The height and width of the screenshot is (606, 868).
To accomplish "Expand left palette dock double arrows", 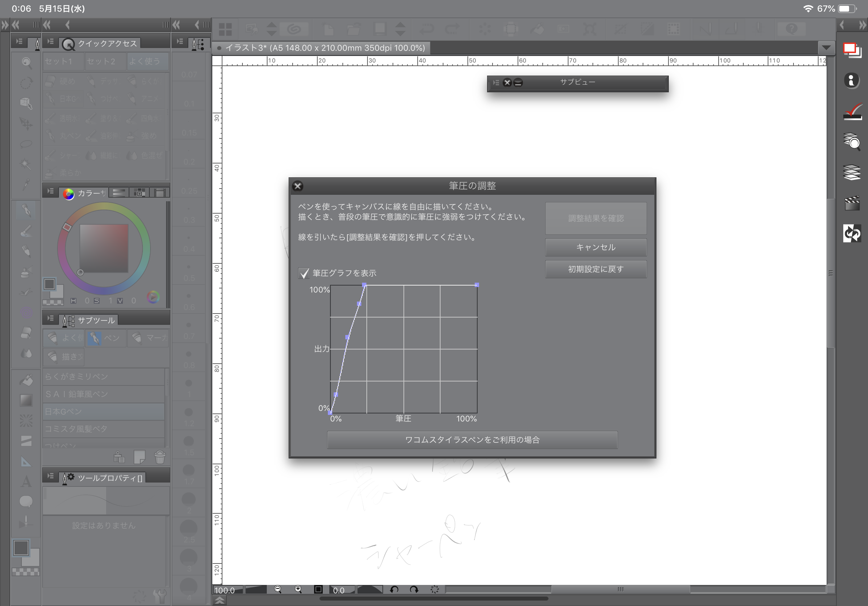I will pos(4,25).
